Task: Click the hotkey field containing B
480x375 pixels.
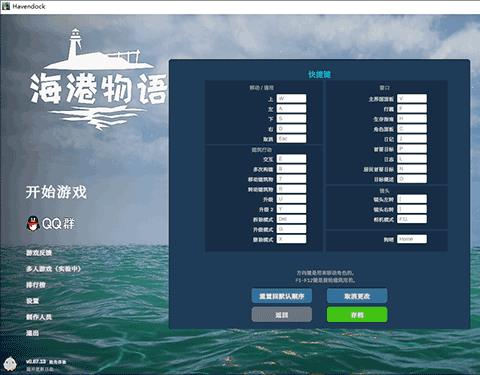Action: [x=291, y=169]
